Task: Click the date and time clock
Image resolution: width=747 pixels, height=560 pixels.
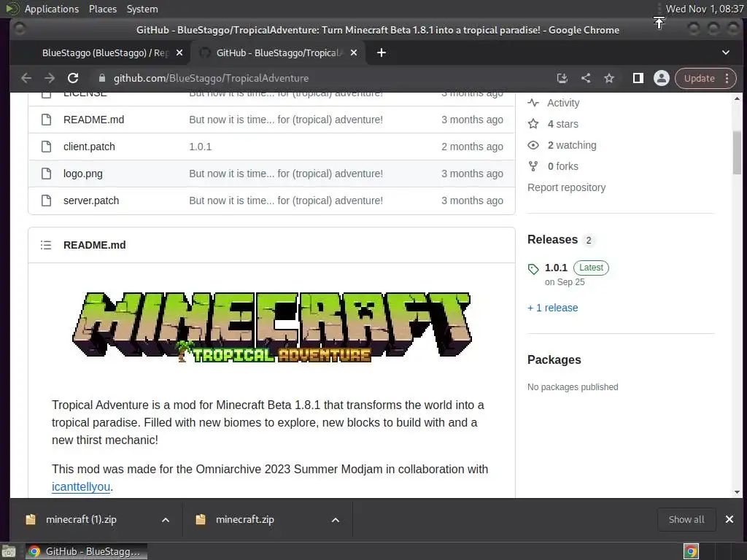Action: [704, 9]
